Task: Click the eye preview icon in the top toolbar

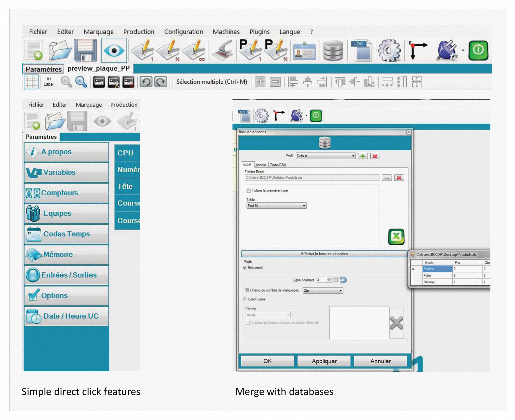Action: [x=114, y=50]
